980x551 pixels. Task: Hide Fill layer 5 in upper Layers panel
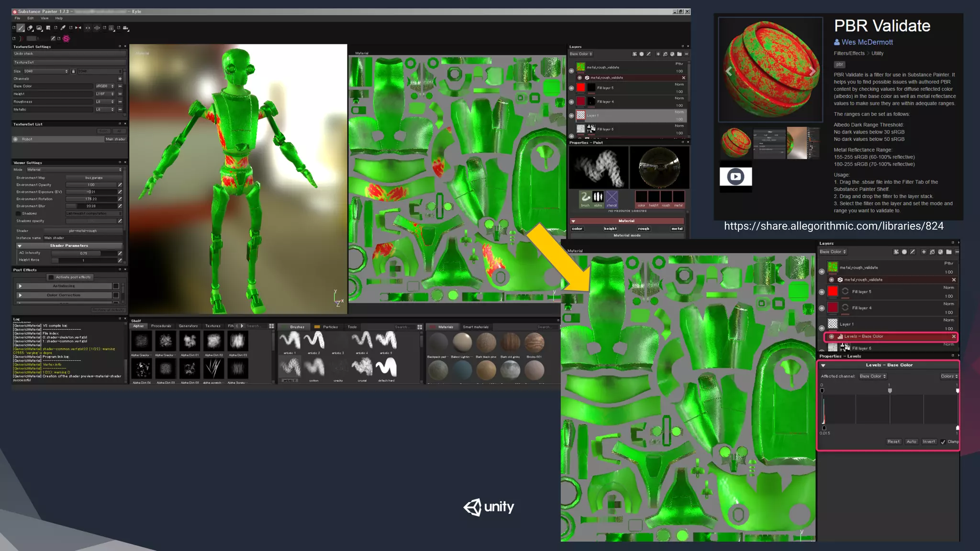(571, 88)
